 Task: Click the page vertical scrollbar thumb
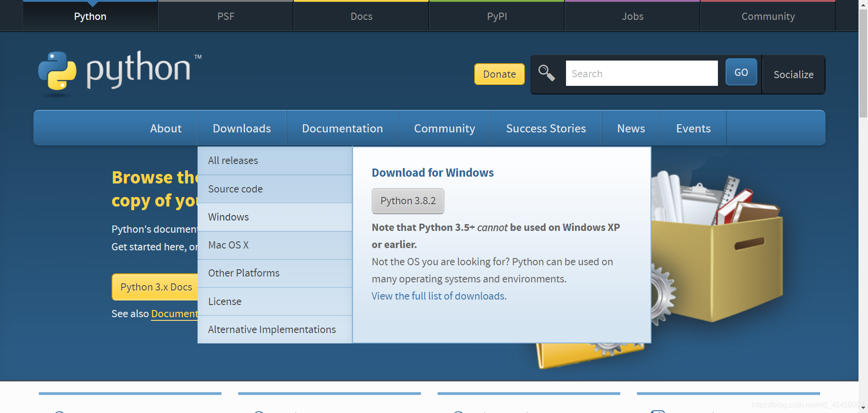point(863,63)
